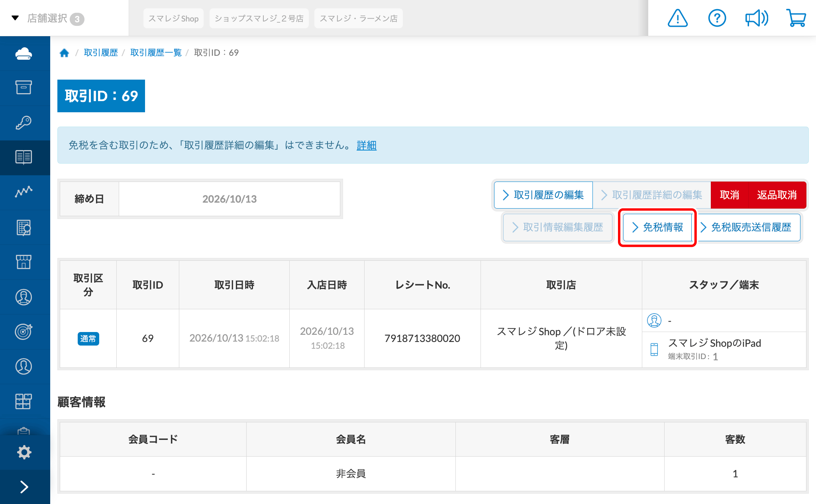This screenshot has width=816, height=504.
Task: Open the settings gear sidebar icon
Action: tap(24, 452)
